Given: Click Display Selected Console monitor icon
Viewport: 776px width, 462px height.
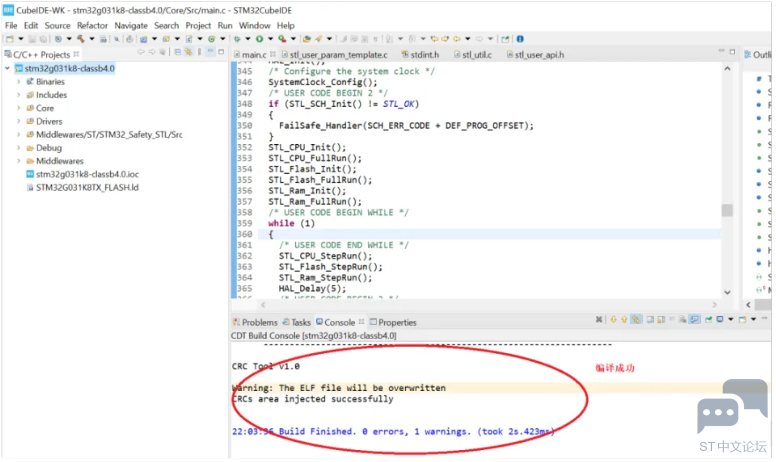Looking at the screenshot, I should (720, 320).
